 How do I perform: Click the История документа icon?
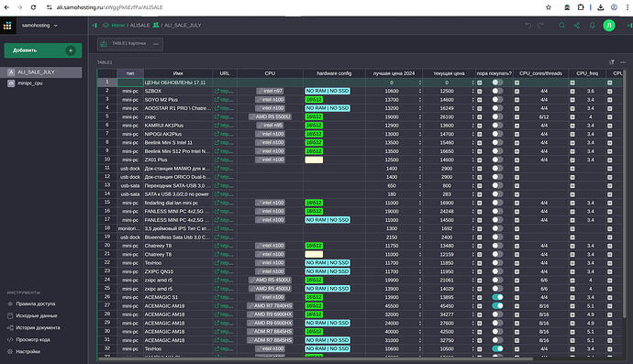pyautogui.click(x=10, y=327)
